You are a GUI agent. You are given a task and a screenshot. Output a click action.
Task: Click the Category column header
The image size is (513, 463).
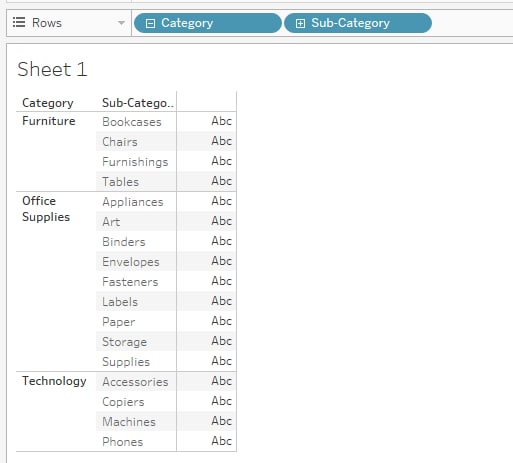point(48,103)
